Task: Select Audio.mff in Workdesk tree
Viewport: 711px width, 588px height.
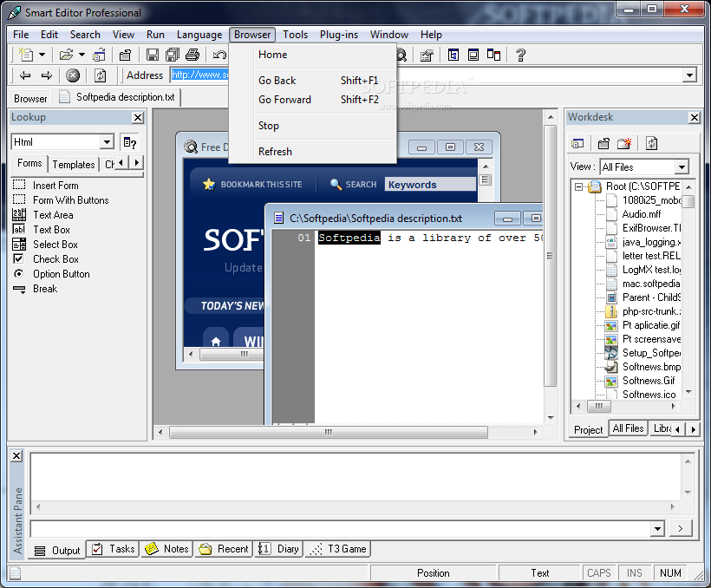Action: click(641, 213)
